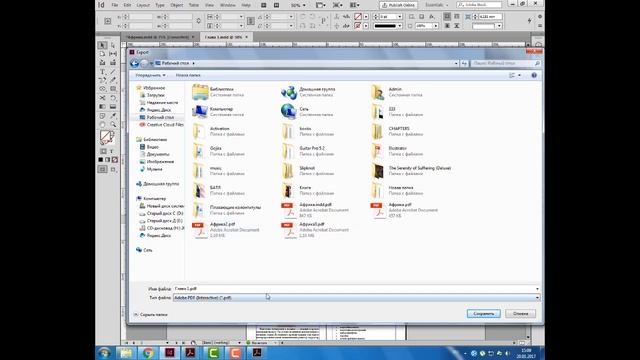Select the Free Transform tool
640x360 pixels.
click(x=113, y=98)
